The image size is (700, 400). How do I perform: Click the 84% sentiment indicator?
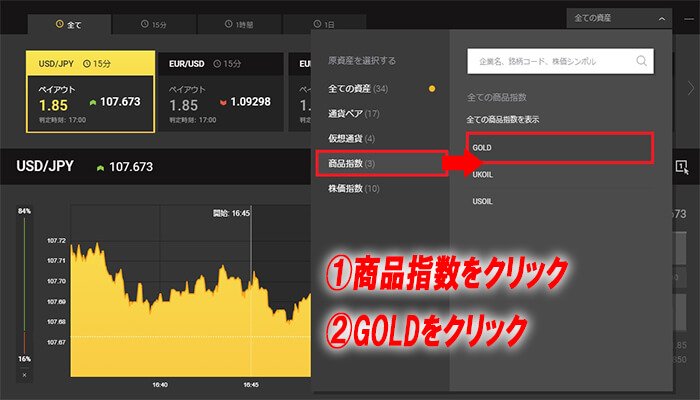[x=25, y=211]
